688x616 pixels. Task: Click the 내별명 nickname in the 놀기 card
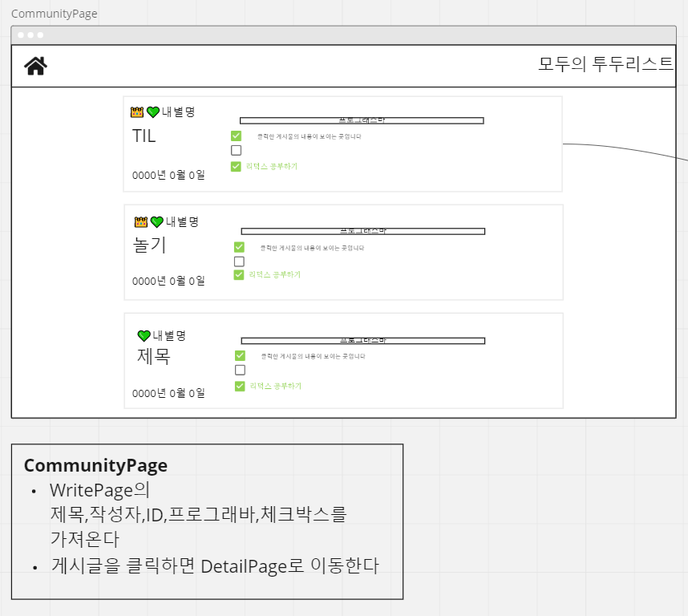pyautogui.click(x=182, y=222)
